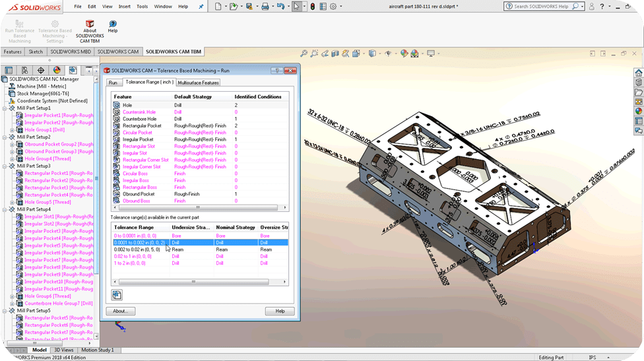
Task: Open the Options gear dropdown arrow
Action: tap(341, 7)
